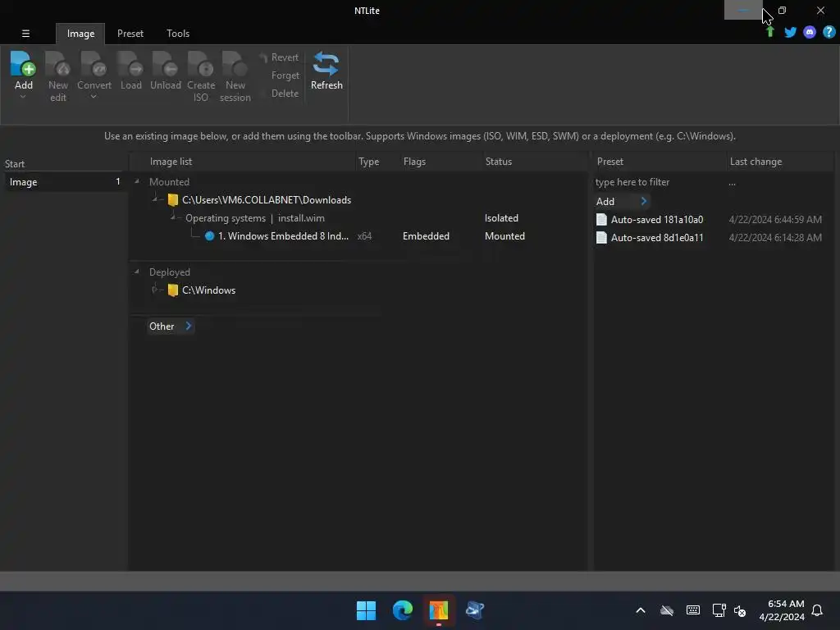This screenshot has height=630, width=840.
Task: Click the Convert toolbar icon
Action: coord(94,64)
